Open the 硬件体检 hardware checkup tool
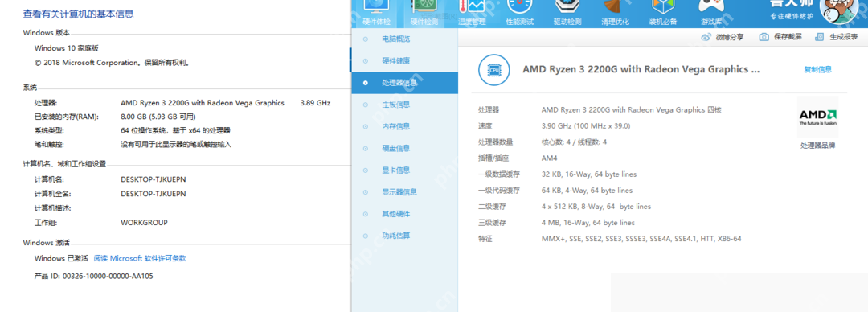Viewport: 868px width, 312px height. [376, 14]
